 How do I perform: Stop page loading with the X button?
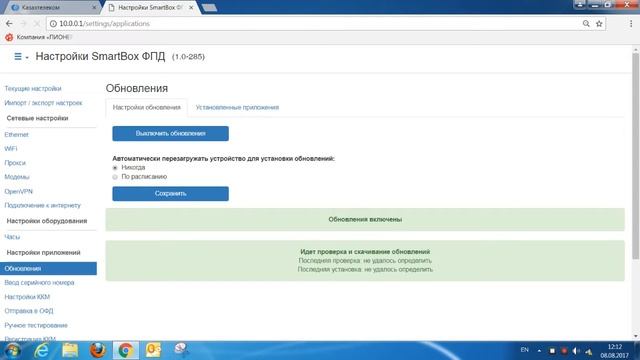pos(37,24)
